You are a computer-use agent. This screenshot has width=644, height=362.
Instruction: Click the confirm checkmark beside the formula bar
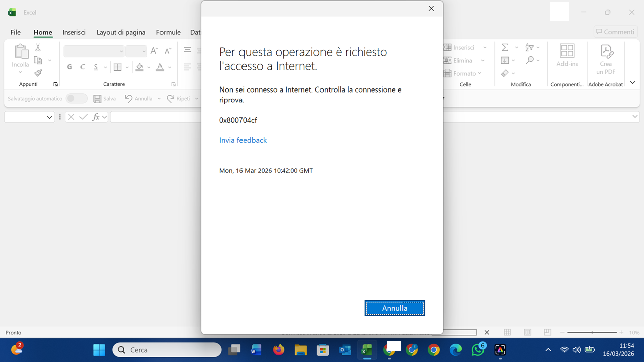click(x=84, y=117)
